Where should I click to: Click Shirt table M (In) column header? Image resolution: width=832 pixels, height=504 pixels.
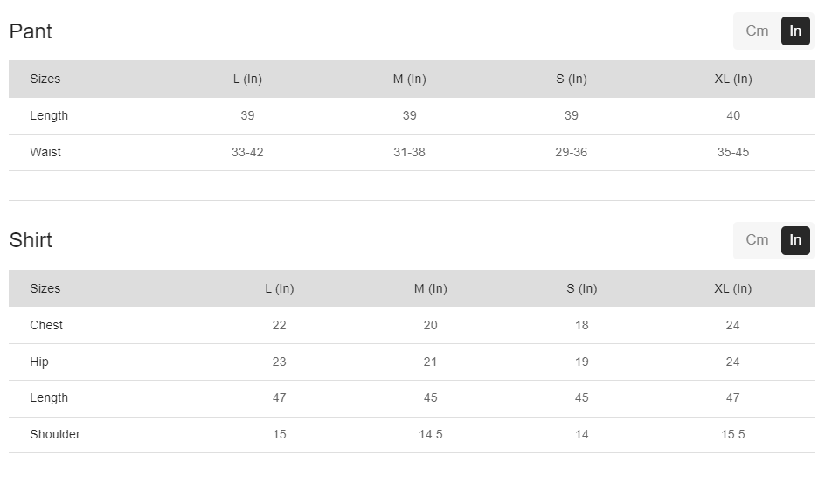click(x=430, y=288)
